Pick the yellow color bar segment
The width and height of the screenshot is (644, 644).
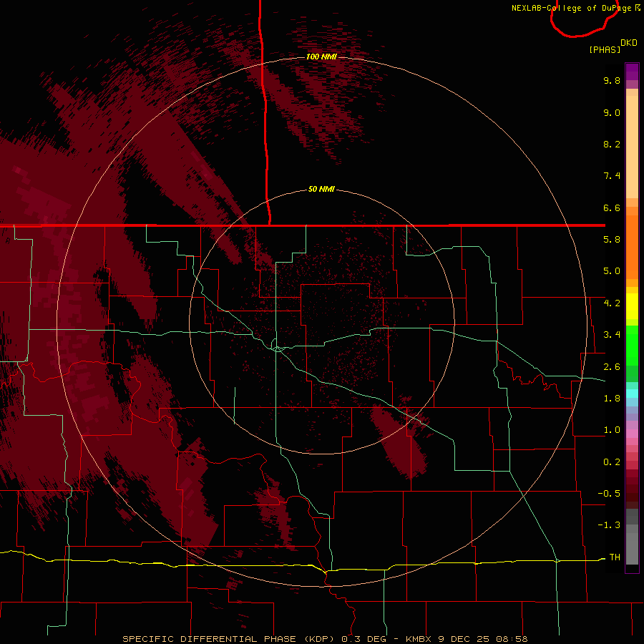pos(632,306)
